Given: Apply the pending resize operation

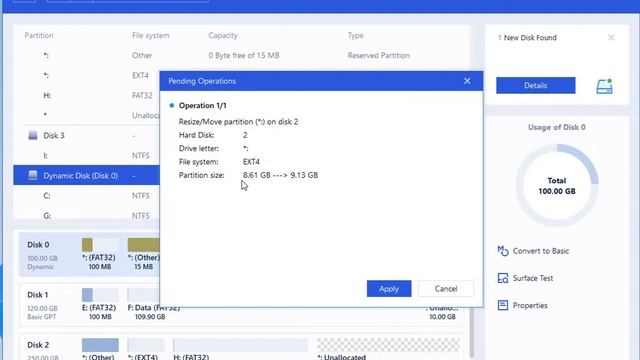Looking at the screenshot, I should tap(389, 289).
